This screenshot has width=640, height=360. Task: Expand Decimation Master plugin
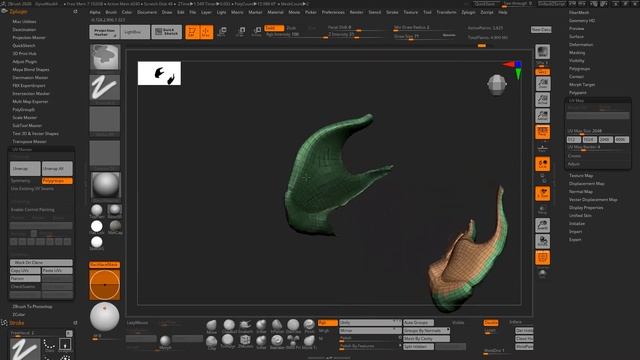tap(30, 78)
